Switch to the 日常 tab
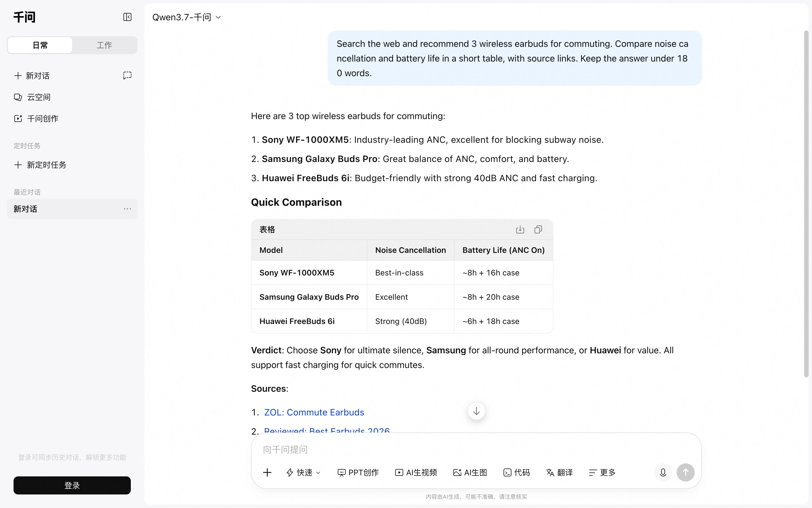The height and width of the screenshot is (508, 812). (40, 45)
